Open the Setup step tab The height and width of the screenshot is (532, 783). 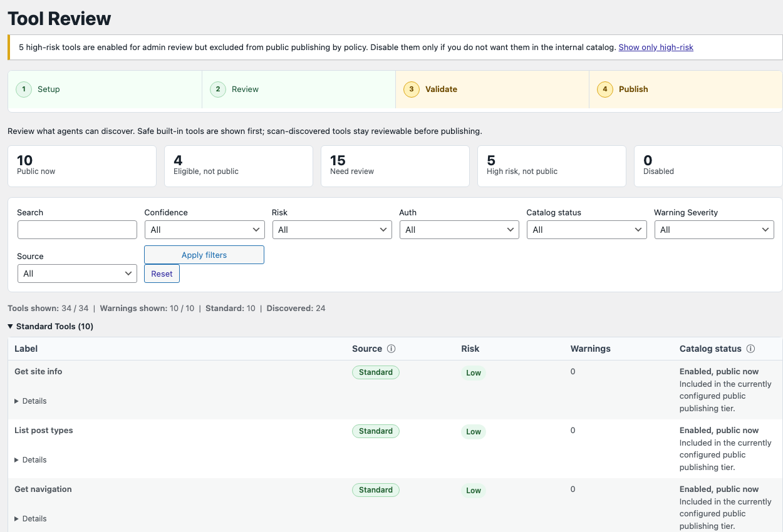(x=105, y=89)
